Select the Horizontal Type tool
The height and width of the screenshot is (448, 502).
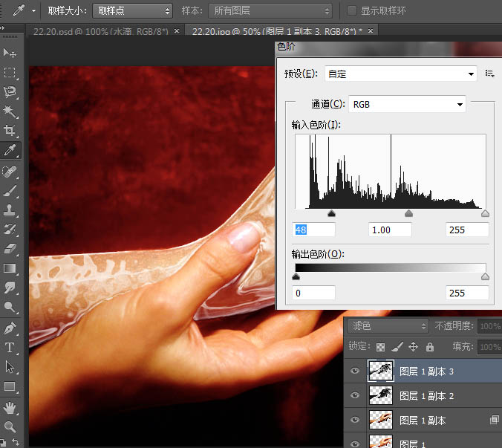tap(10, 348)
